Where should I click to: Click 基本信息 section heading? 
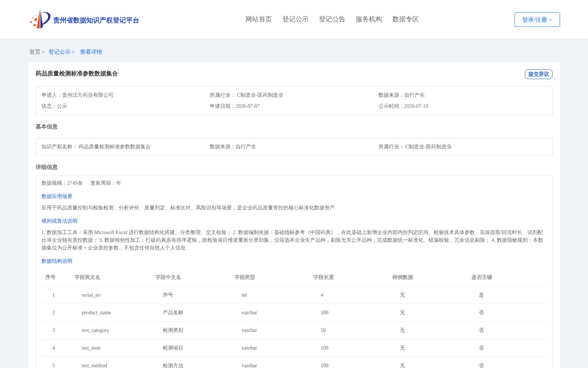pyautogui.click(x=47, y=127)
